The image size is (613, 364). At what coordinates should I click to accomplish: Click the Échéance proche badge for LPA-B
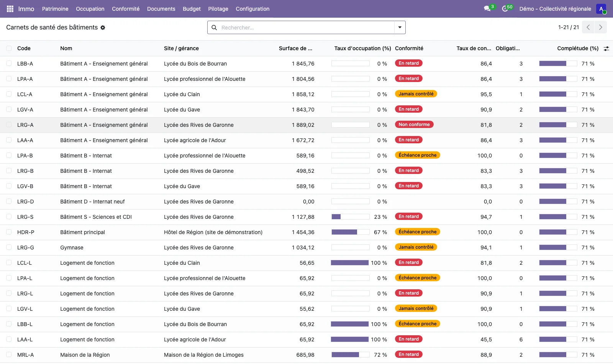tap(418, 155)
